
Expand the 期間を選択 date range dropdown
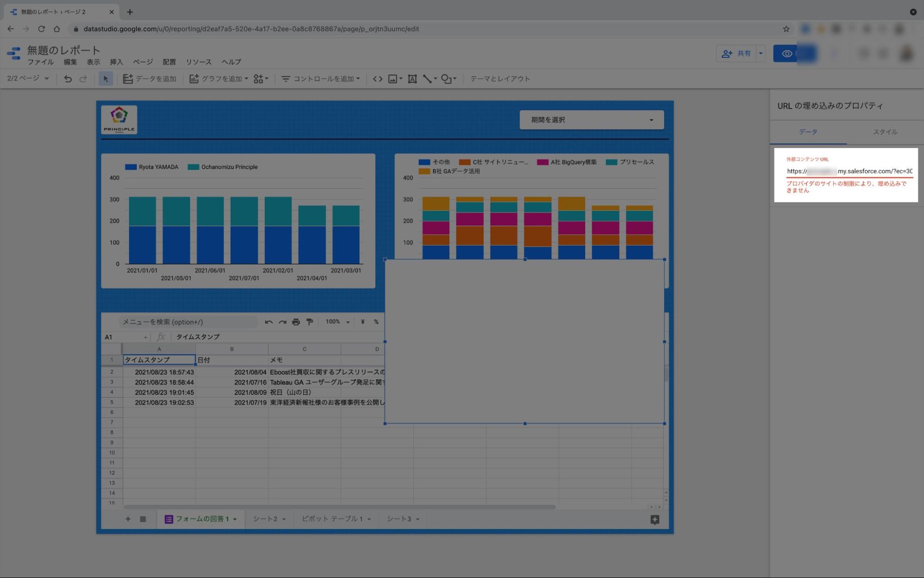point(591,120)
